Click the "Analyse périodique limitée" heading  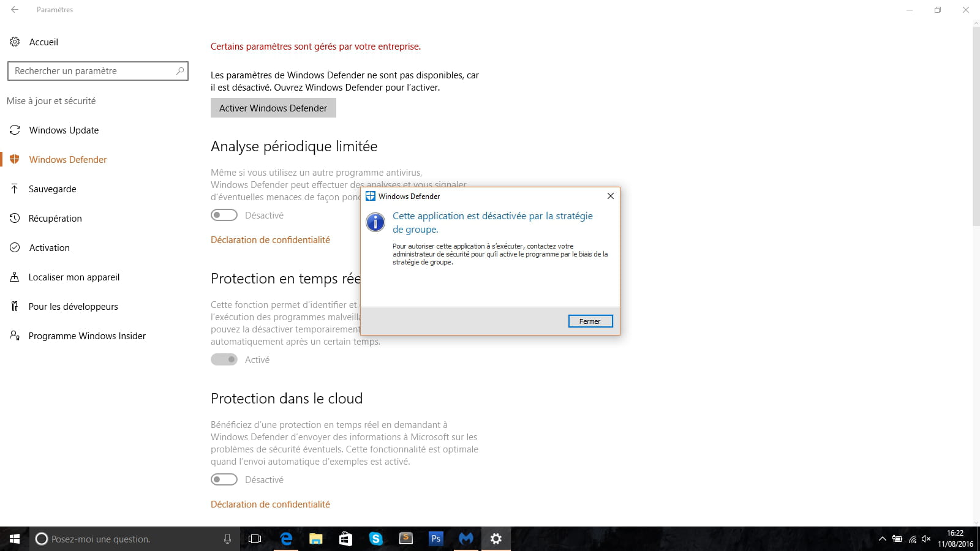pyautogui.click(x=294, y=146)
